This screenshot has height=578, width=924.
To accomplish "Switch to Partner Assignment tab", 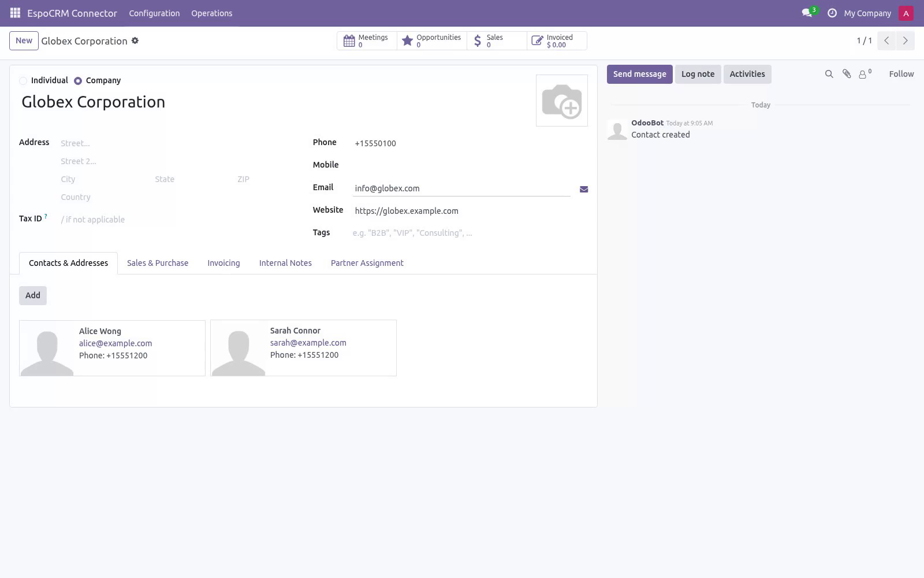I will 367,263.
